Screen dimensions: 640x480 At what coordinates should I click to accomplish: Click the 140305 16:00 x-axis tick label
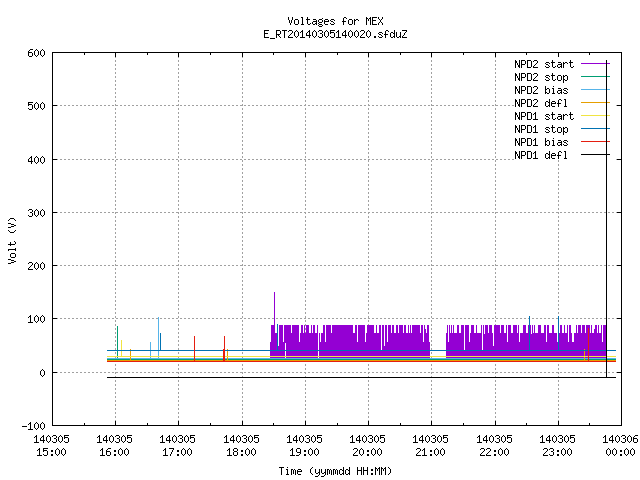[115, 446]
